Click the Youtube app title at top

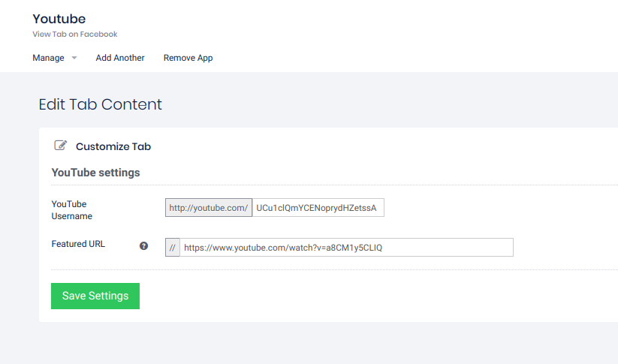click(x=59, y=18)
